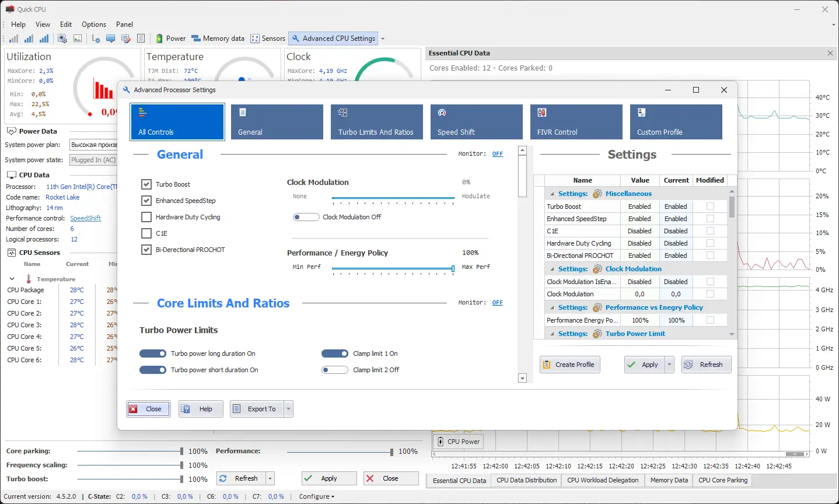Click the table-with-eraser toolbar icon
The image size is (839, 504).
pos(125,38)
